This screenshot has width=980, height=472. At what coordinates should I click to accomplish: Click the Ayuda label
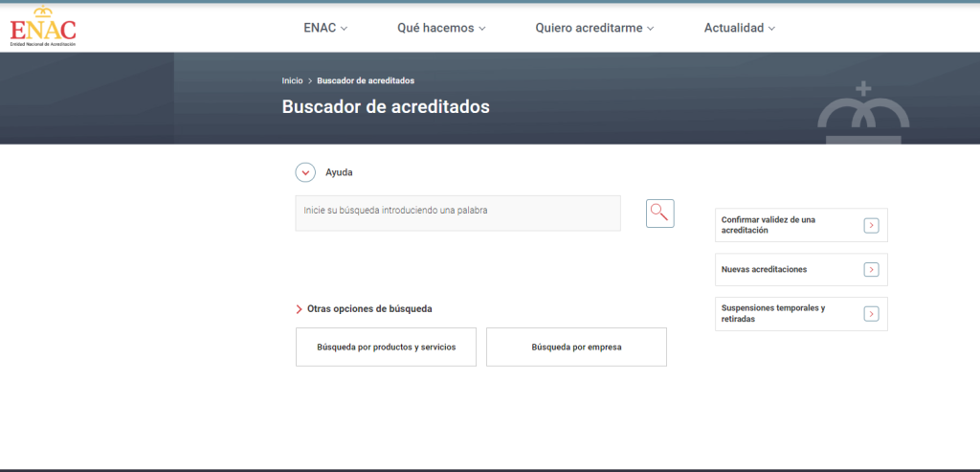339,172
